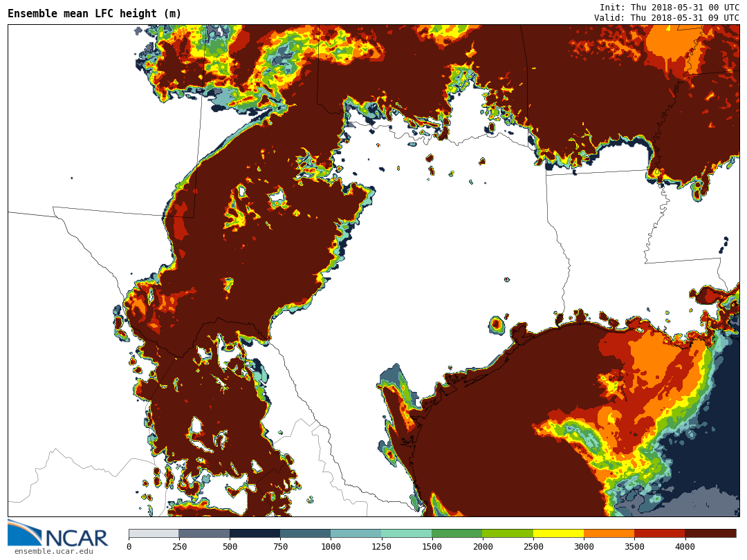The width and height of the screenshot is (747, 560).
Task: Open the ensemble.ucar.edu link text
Action: pyautogui.click(x=53, y=551)
